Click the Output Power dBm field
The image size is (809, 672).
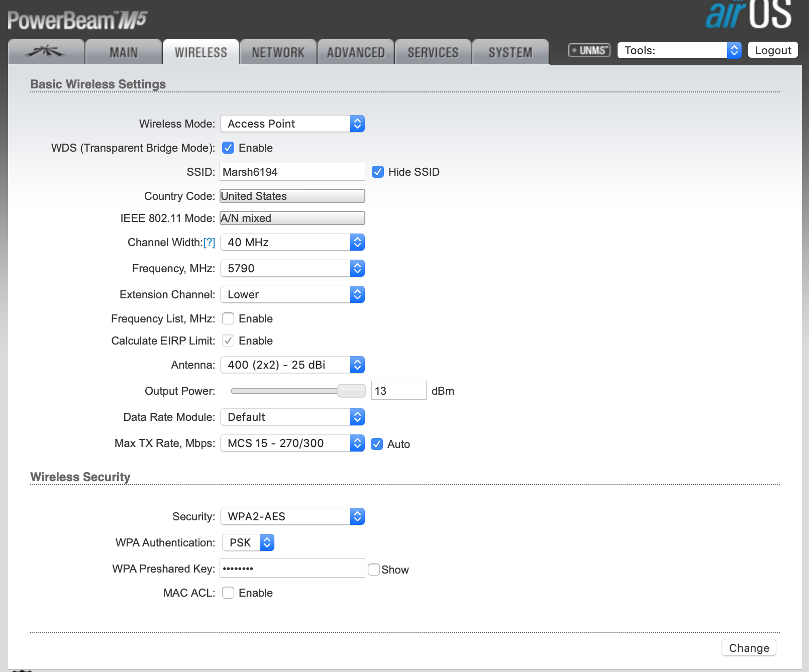click(x=399, y=390)
